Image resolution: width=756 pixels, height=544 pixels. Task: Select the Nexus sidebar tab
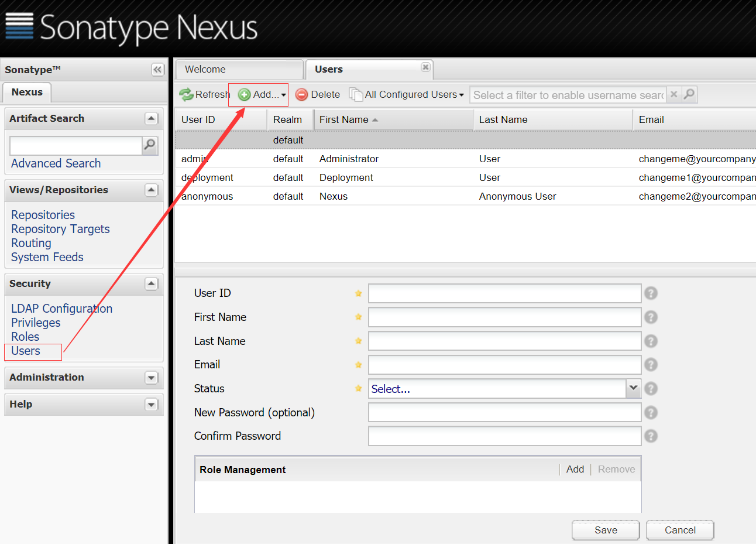click(x=27, y=92)
